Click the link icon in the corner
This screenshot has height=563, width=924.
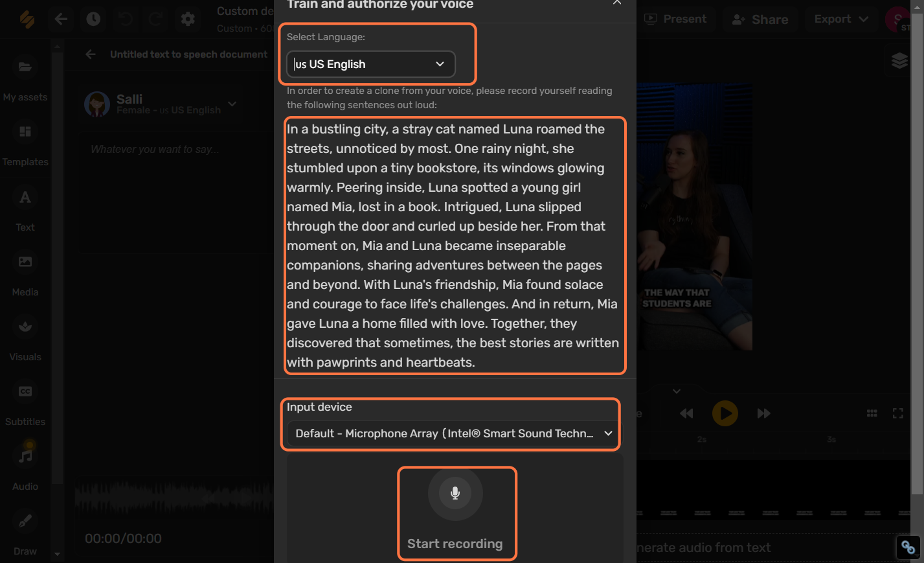[908, 548]
